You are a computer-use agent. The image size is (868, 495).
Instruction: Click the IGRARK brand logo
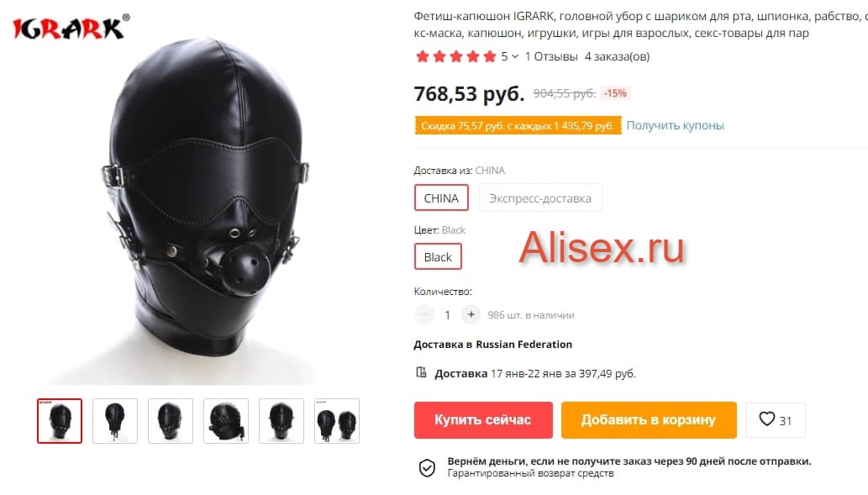tap(71, 27)
